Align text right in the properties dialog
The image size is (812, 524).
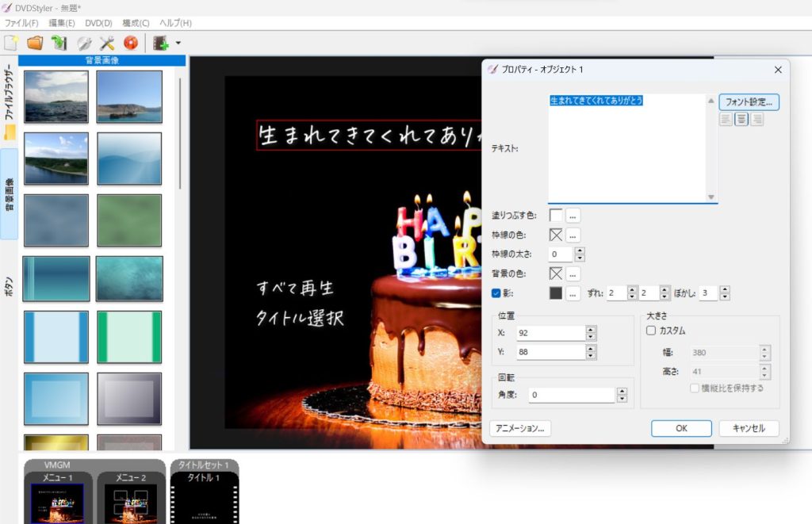click(756, 120)
